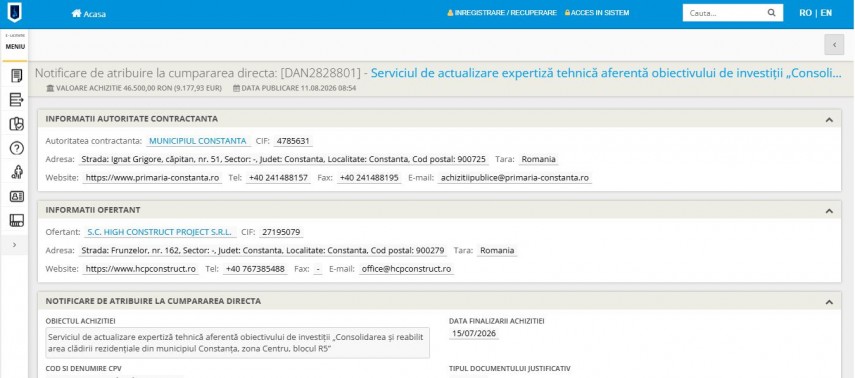Viewport: 855px width, 378px height.
Task: Open the panel layout sidebar icon
Action: click(x=17, y=220)
